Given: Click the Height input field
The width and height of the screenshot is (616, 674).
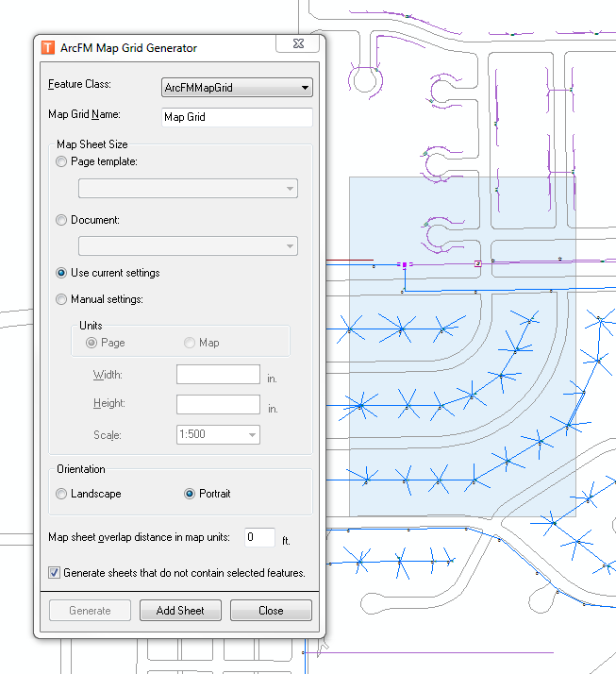Looking at the screenshot, I should [x=218, y=404].
